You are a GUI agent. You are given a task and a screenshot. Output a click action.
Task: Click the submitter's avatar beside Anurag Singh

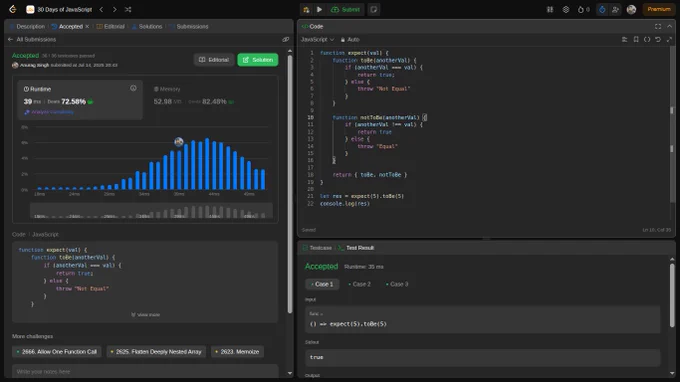coord(15,65)
